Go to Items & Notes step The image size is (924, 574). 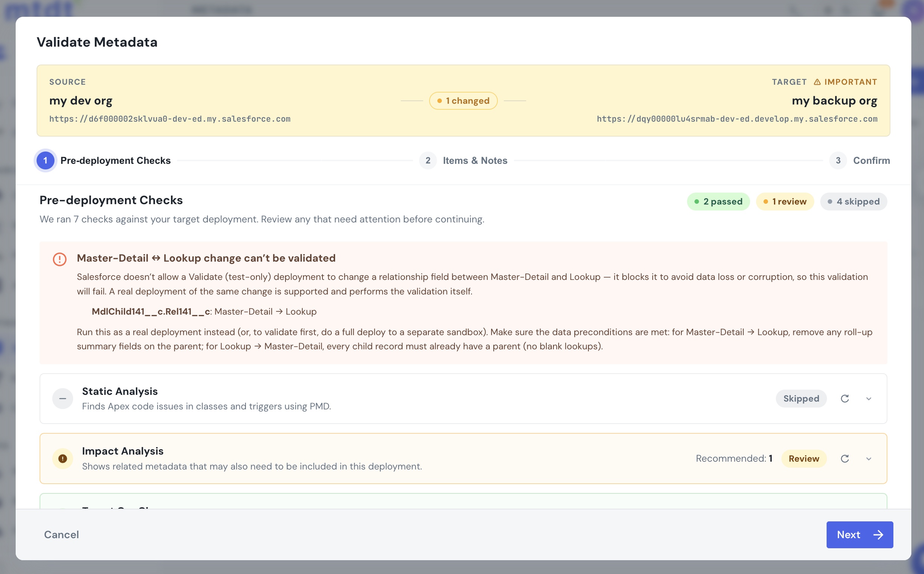pos(463,160)
